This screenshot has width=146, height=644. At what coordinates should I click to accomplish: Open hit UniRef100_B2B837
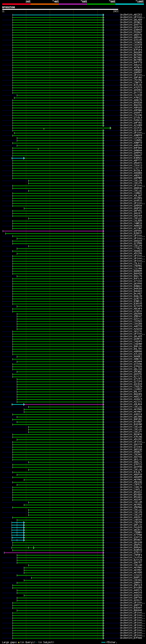click(131, 233)
